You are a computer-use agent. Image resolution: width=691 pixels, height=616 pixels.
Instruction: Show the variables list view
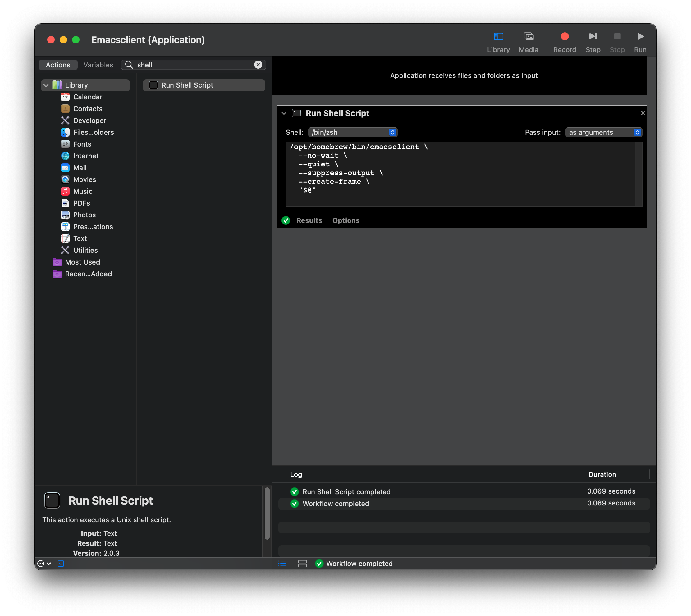[x=303, y=564]
